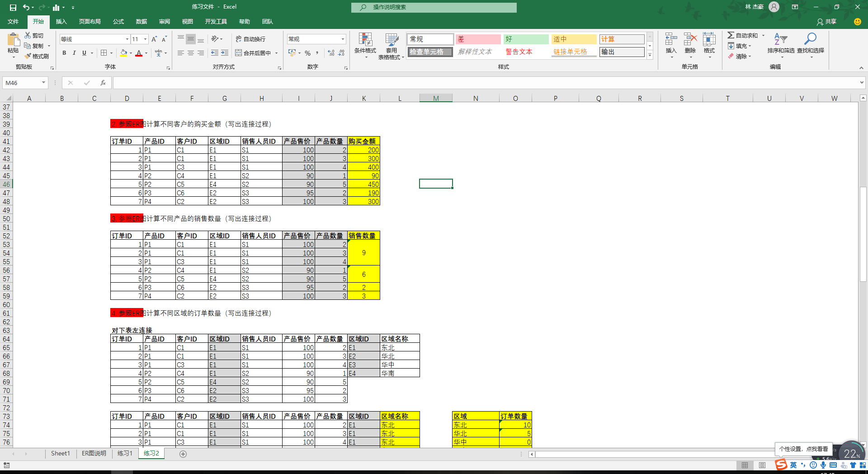Screen dimensions: 868x474
Task: Increase decimal places
Action: pos(331,53)
